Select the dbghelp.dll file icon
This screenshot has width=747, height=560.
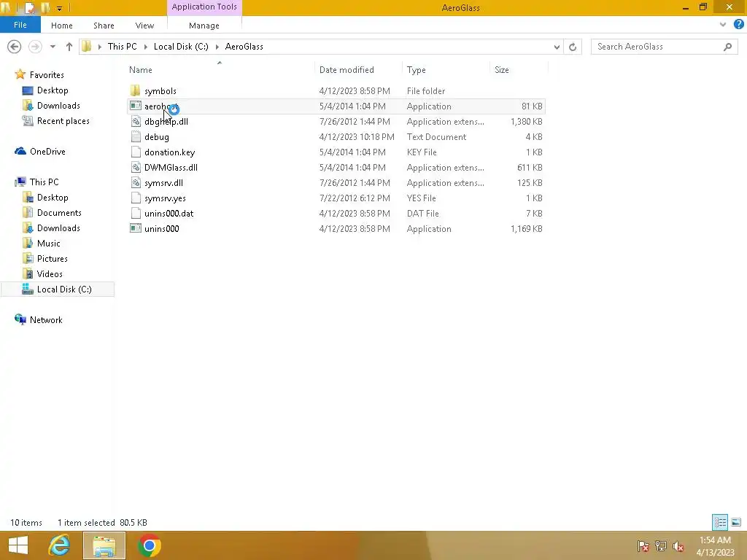click(x=135, y=122)
